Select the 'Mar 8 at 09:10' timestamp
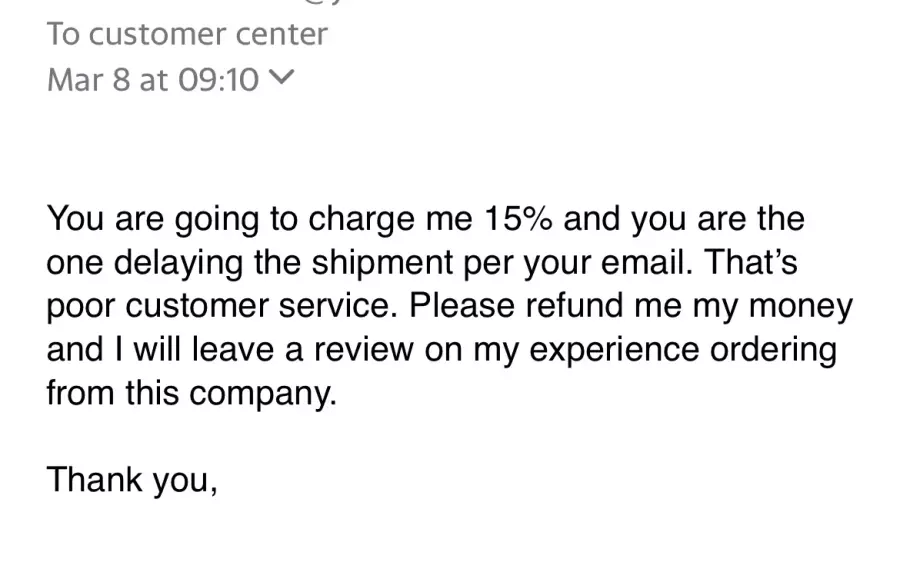This screenshot has height=582, width=900. (153, 79)
